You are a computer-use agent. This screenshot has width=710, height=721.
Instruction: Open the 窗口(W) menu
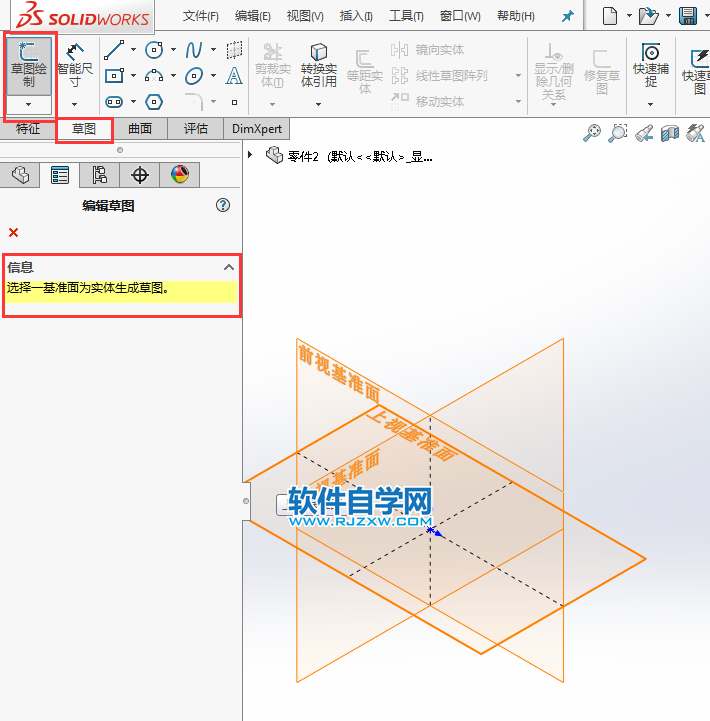coord(460,16)
